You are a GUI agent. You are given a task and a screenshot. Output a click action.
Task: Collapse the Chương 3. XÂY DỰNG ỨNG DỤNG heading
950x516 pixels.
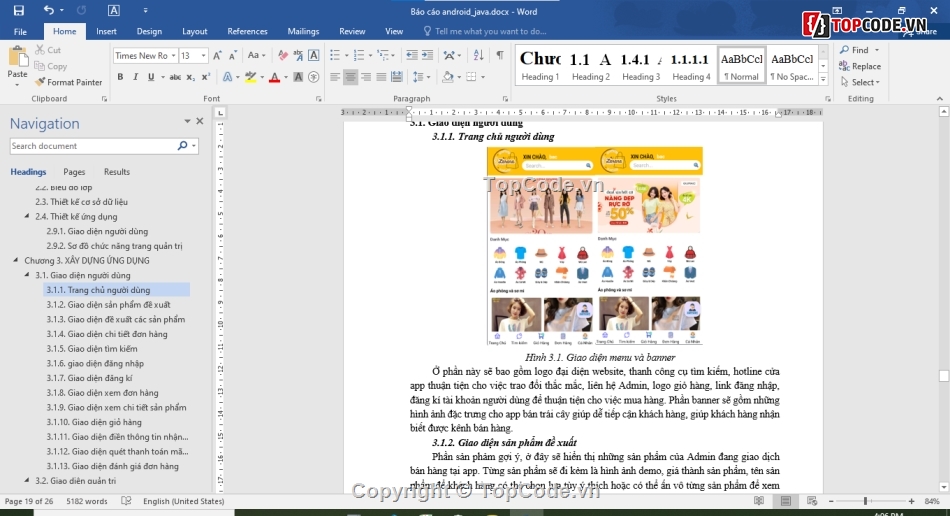click(16, 260)
